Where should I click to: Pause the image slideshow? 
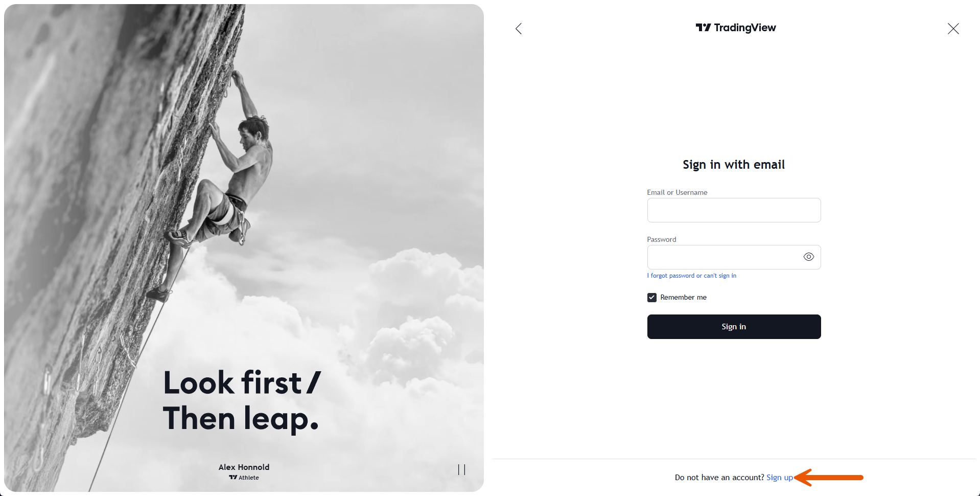click(461, 469)
